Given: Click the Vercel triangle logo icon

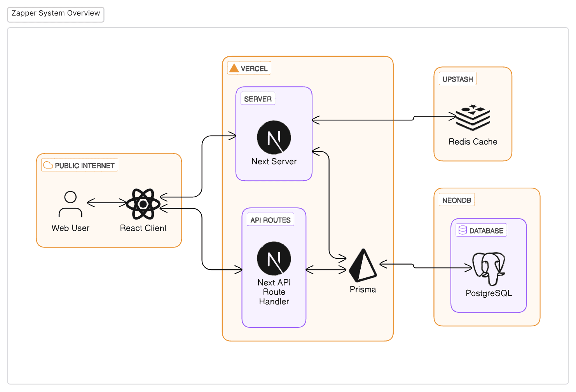Looking at the screenshot, I should (x=234, y=68).
